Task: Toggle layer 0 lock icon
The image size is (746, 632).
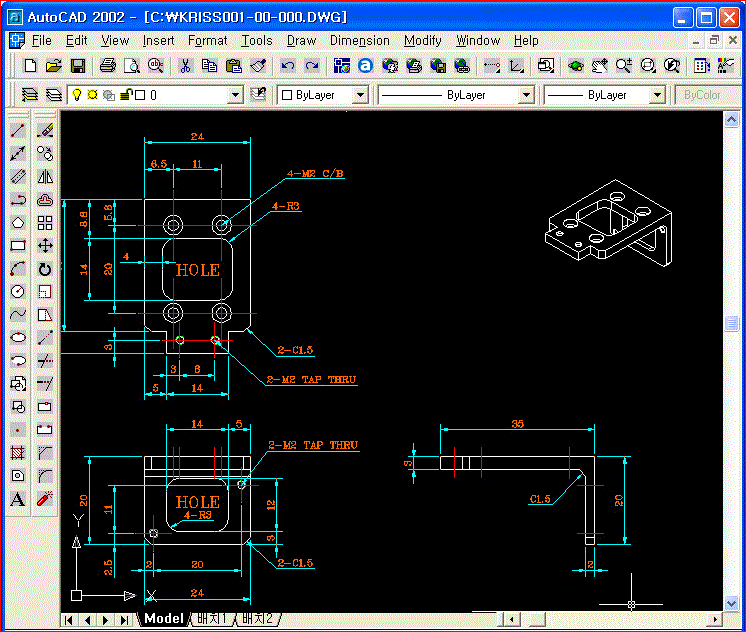Action: (x=125, y=95)
